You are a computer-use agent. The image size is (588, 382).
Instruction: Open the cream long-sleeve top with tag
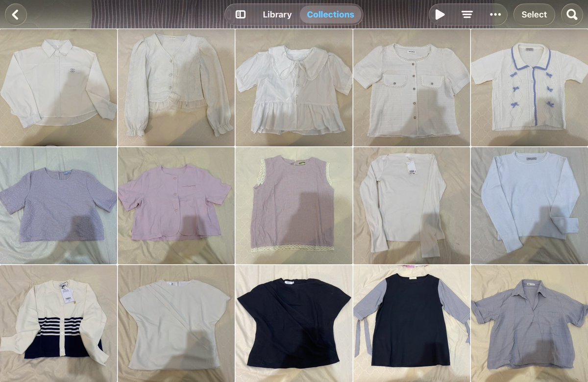click(411, 205)
